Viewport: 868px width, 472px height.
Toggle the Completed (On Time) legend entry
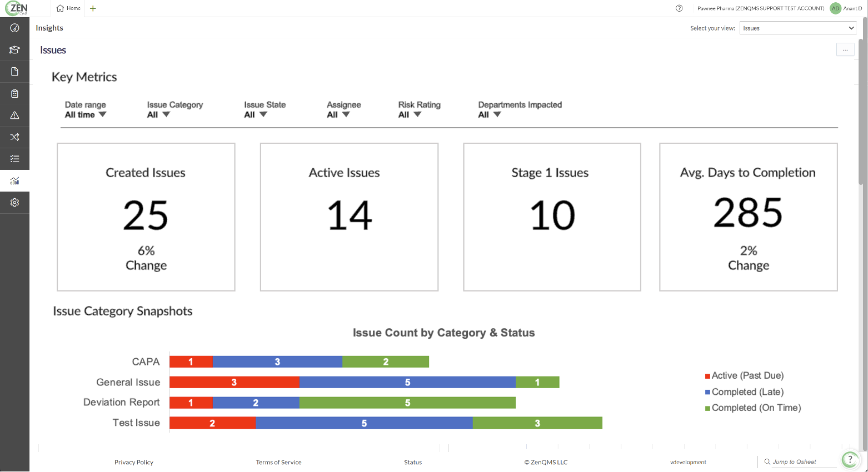(753, 408)
